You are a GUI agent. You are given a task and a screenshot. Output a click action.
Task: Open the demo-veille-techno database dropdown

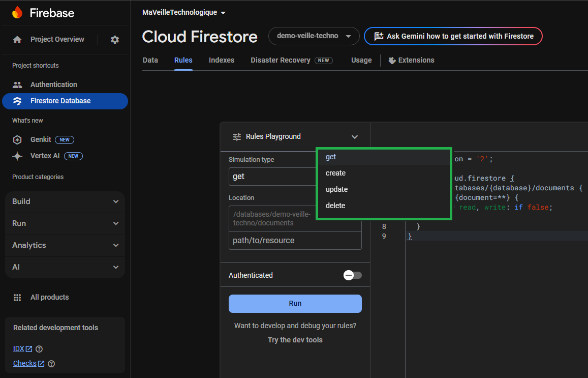314,36
